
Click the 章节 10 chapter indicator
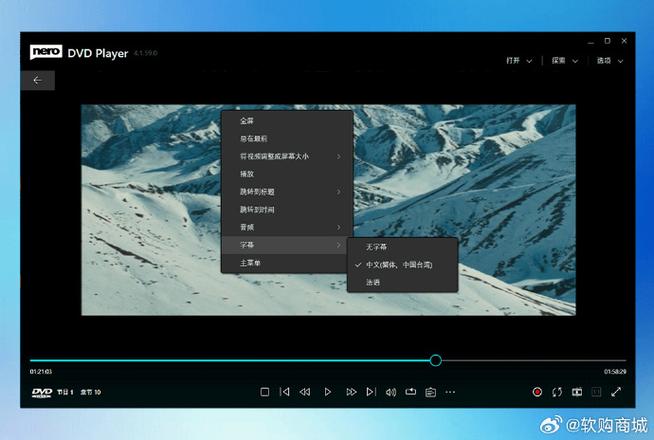(91, 392)
